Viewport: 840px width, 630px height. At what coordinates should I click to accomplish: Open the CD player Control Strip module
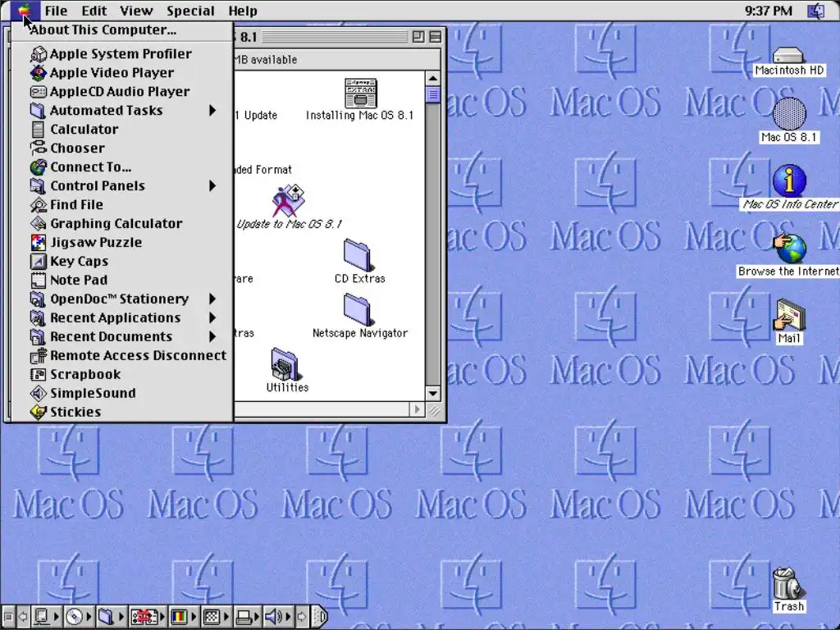[x=78, y=617]
